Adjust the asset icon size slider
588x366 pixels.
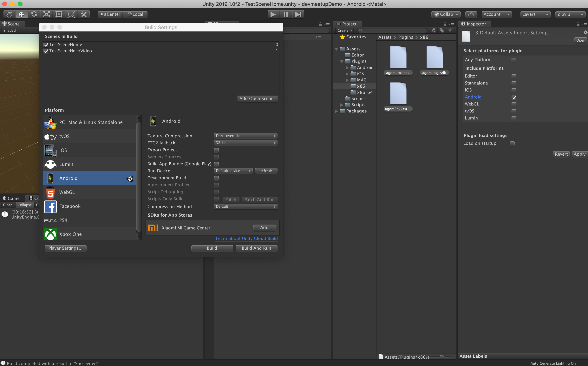[x=441, y=356]
